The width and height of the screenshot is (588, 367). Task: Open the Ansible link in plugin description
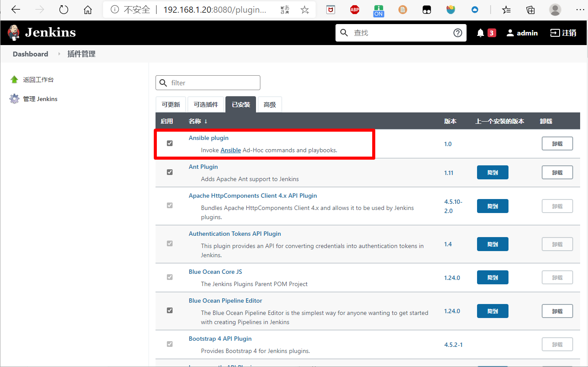coord(231,150)
